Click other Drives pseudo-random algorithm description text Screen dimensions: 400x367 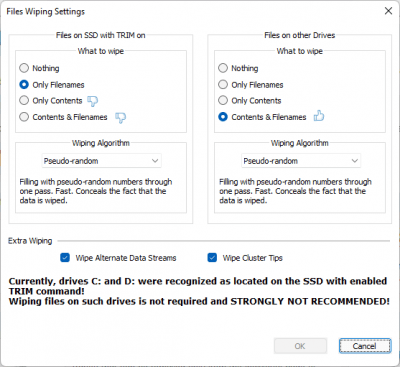tap(295, 191)
